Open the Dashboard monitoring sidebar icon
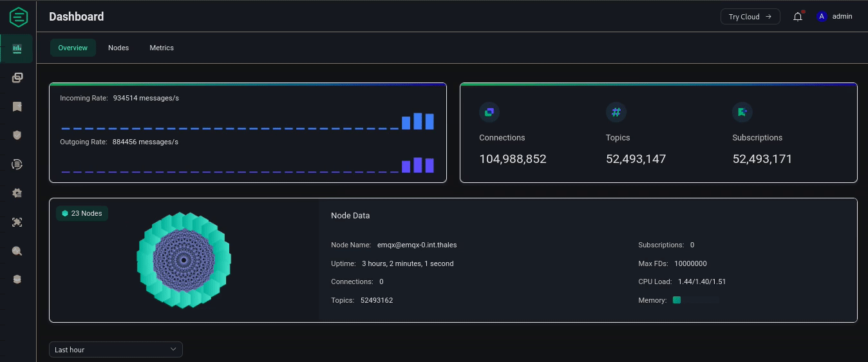868x362 pixels. [x=17, y=48]
